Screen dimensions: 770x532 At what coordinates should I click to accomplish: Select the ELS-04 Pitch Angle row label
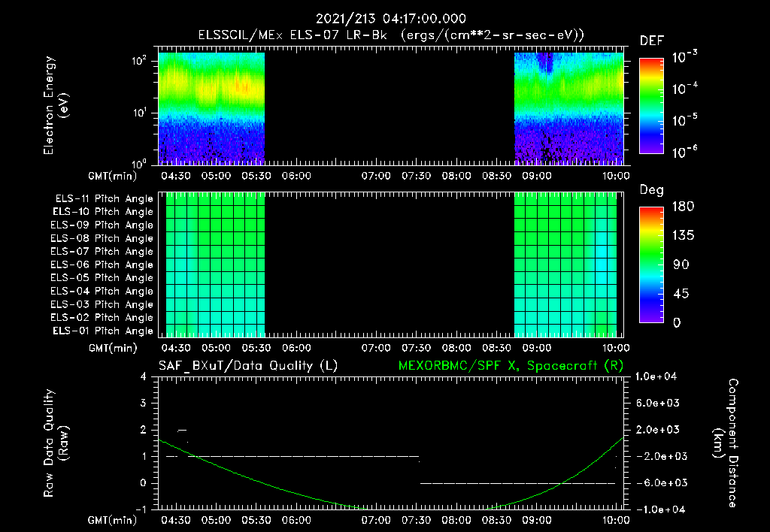(102, 291)
